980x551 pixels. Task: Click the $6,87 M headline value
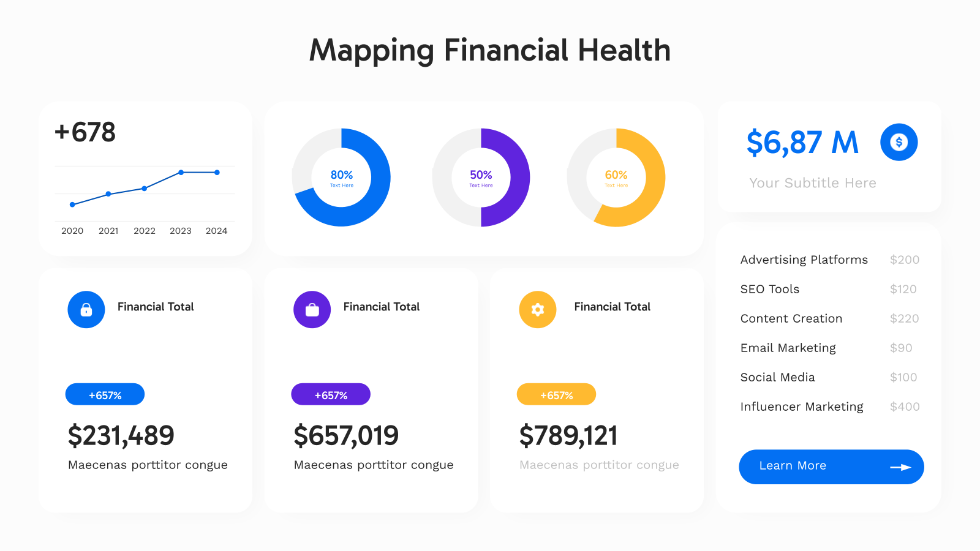tap(802, 143)
